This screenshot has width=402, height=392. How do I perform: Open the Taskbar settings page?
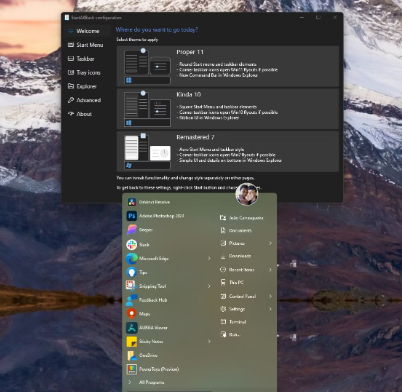tap(87, 59)
